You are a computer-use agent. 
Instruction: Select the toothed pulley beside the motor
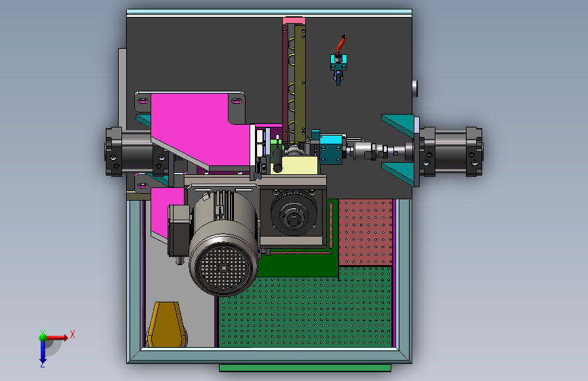(x=294, y=213)
